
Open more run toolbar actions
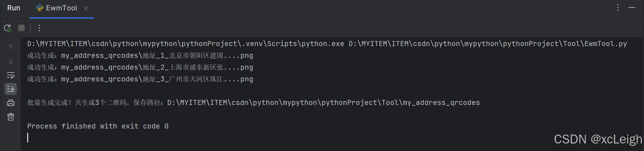(x=39, y=28)
